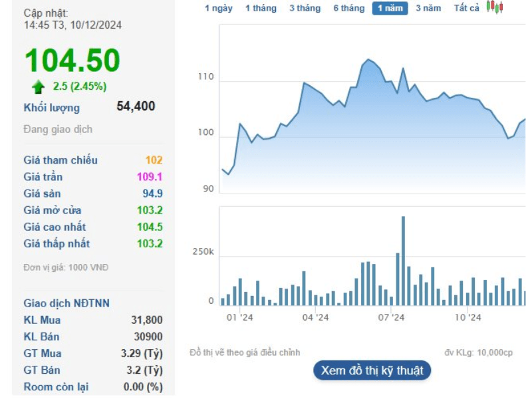Click the reference price value 102
Image resolution: width=532 pixels, height=399 pixels.
[x=154, y=160]
